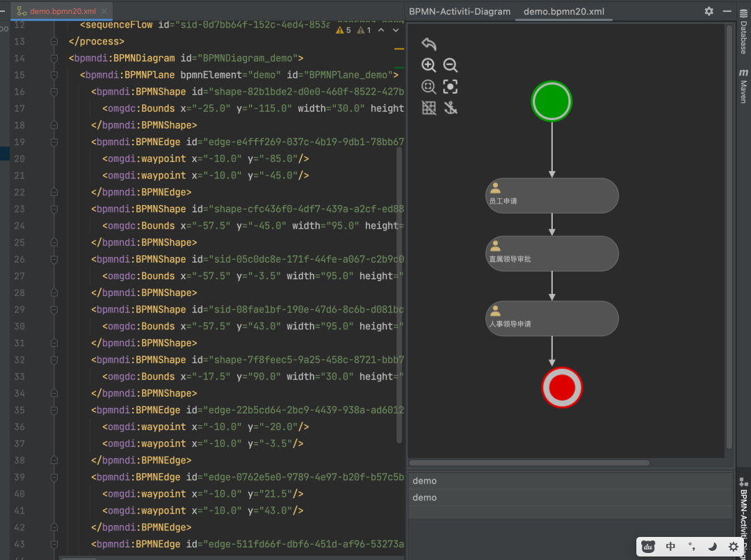Collapse the BPMNPlane fold at line 15
Screen dimensions: 751x560
pyautogui.click(x=54, y=75)
